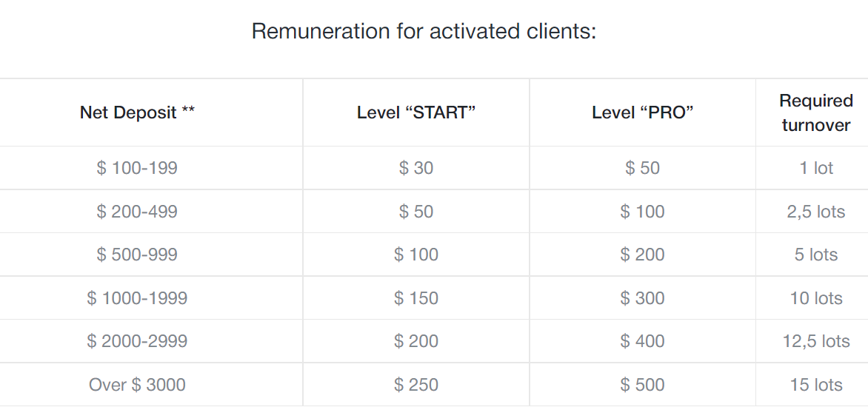Select the "12,5 lots" turnover cell
Viewport: 868px width, 407px height.
tap(816, 341)
